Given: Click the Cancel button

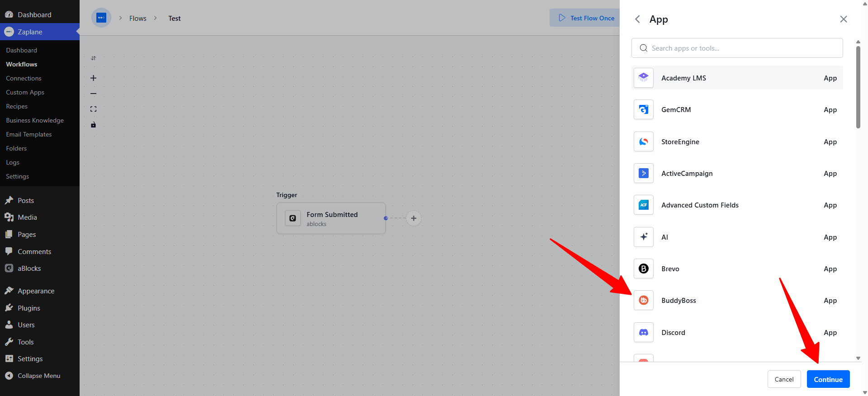Looking at the screenshot, I should click(x=784, y=379).
